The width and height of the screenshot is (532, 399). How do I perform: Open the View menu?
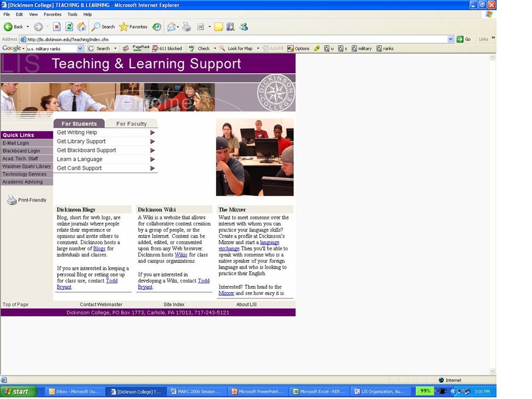[x=33, y=14]
